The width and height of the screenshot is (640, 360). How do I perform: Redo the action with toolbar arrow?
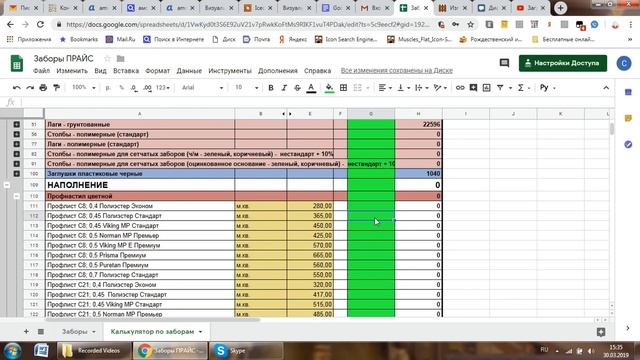pos(30,88)
